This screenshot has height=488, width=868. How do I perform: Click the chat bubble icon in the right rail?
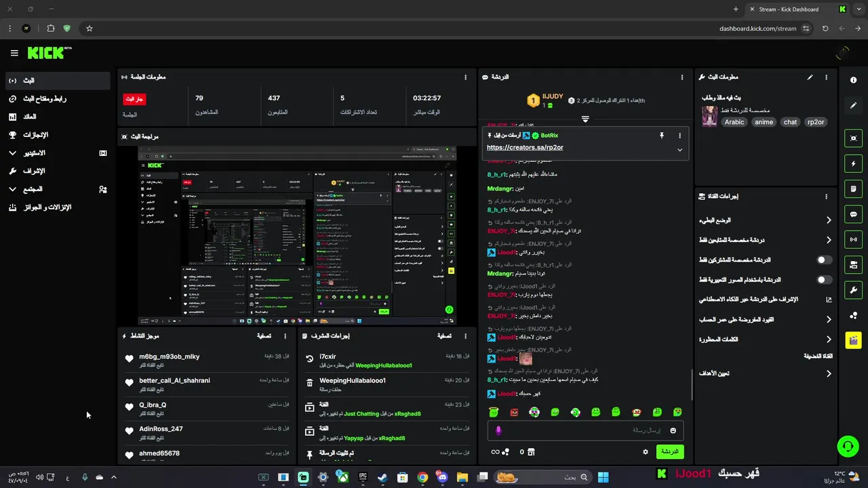pos(853,214)
